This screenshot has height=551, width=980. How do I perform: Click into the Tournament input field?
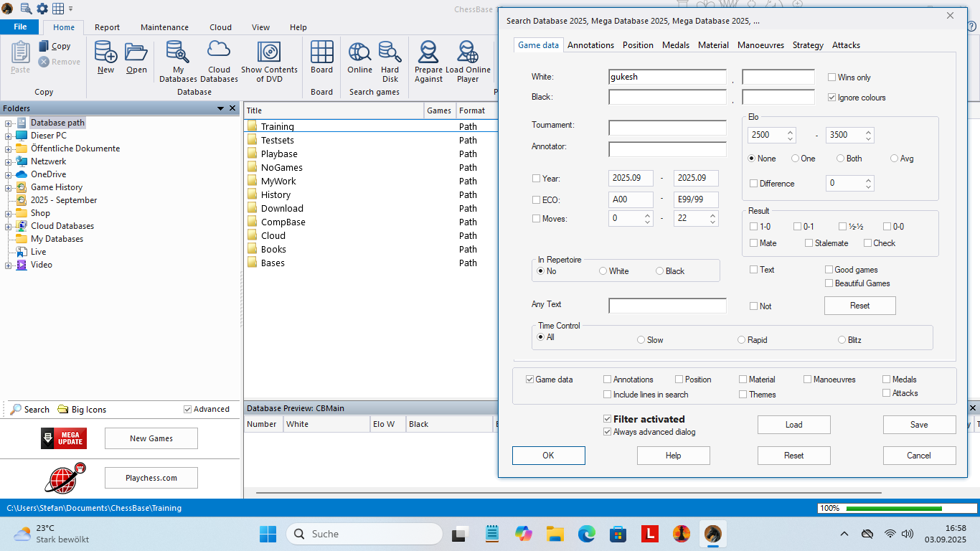[x=667, y=128]
